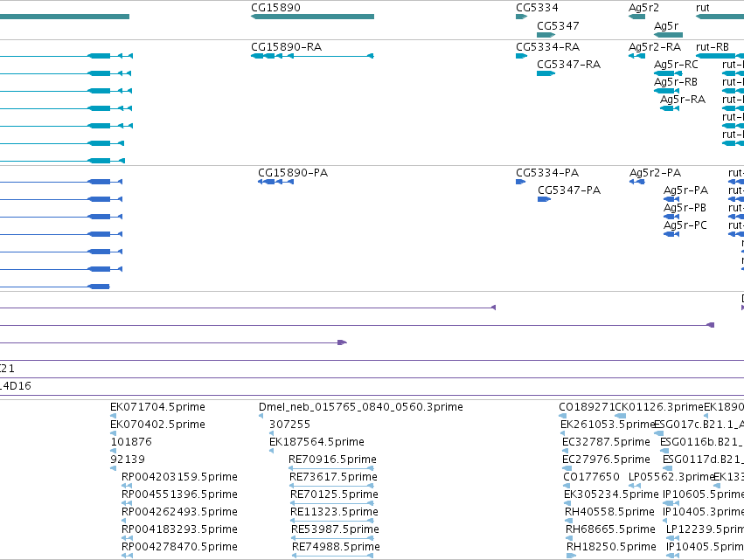Image resolution: width=744 pixels, height=560 pixels.
Task: Select the teal CG15890 gene bar
Action: [x=313, y=17]
